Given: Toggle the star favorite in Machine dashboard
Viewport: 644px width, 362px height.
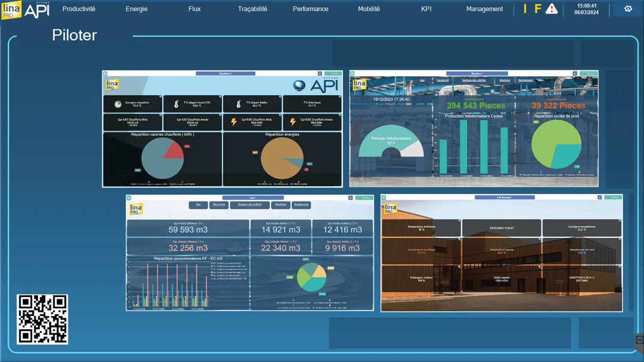Looking at the screenshot, I should [x=575, y=73].
